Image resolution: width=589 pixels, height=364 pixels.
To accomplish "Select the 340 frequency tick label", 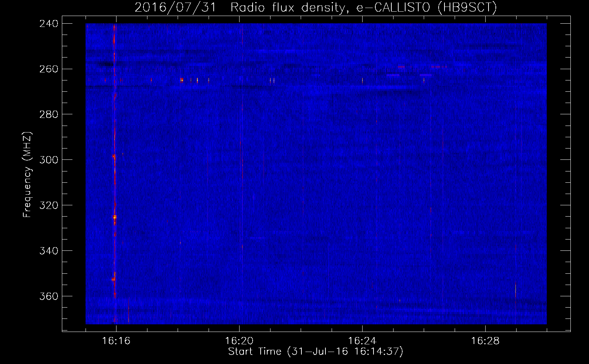I will click(x=48, y=251).
